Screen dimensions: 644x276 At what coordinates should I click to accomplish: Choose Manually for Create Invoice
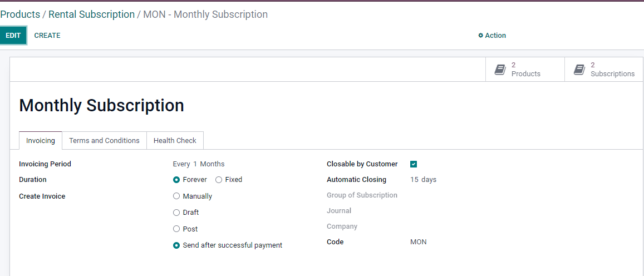point(176,196)
